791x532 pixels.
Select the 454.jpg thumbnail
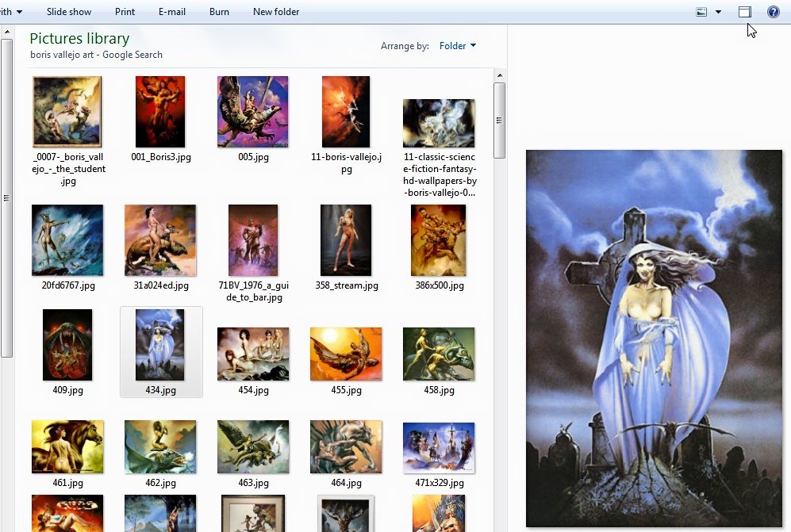[253, 354]
